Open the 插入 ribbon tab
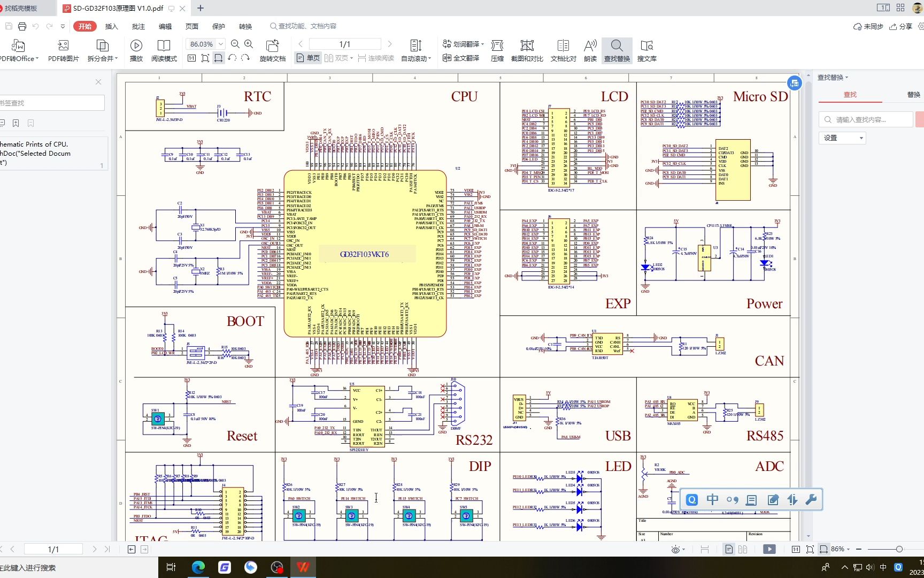The width and height of the screenshot is (924, 578). pos(111,26)
